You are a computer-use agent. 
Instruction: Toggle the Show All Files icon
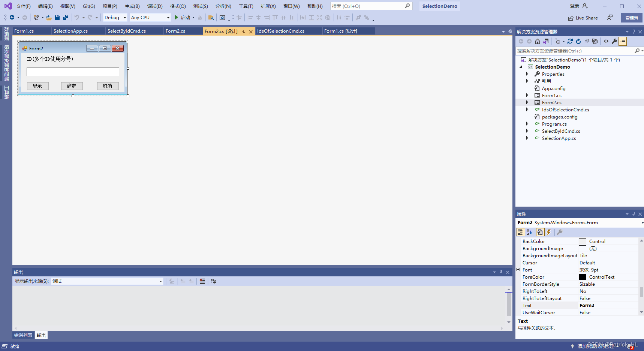[x=595, y=41]
